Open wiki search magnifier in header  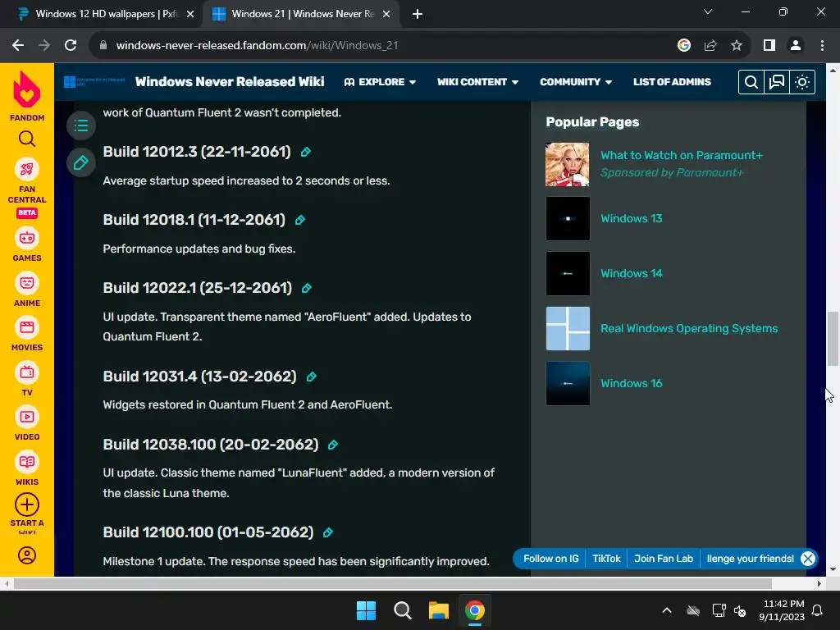751,82
